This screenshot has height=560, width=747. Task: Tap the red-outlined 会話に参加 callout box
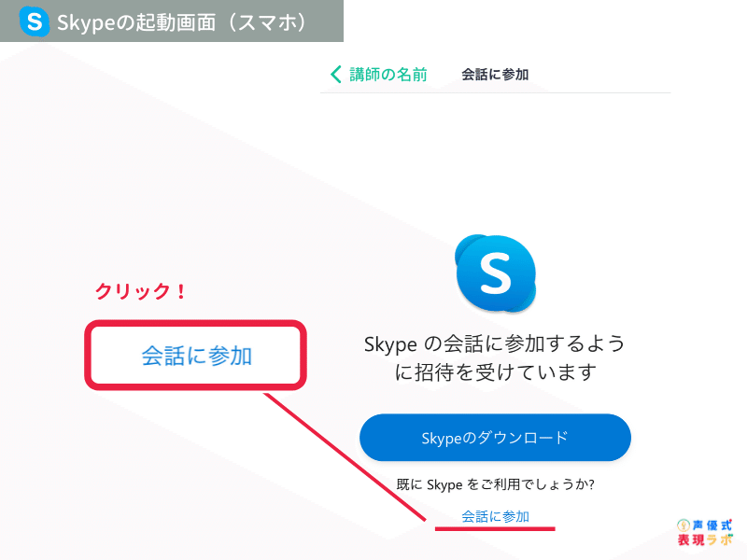tap(194, 356)
